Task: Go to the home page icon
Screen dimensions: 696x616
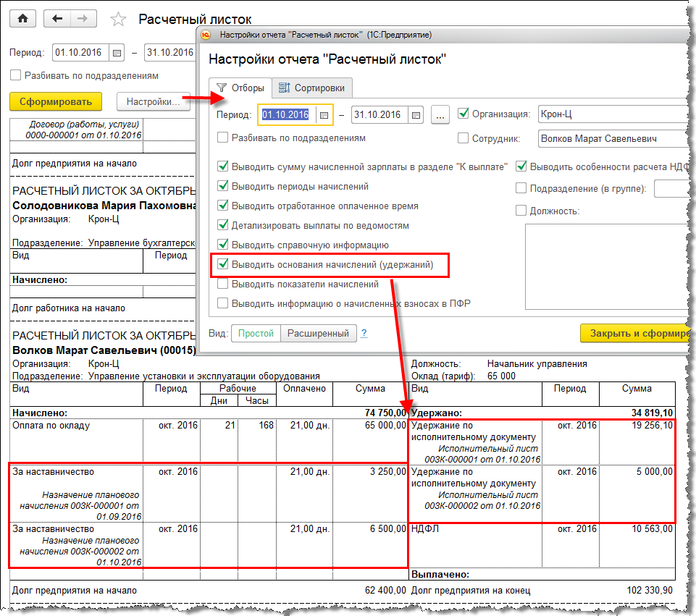Action: pyautogui.click(x=22, y=19)
